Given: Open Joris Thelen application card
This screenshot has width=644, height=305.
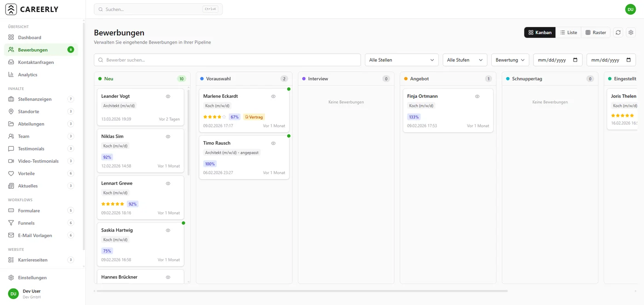Looking at the screenshot, I should pos(622,109).
